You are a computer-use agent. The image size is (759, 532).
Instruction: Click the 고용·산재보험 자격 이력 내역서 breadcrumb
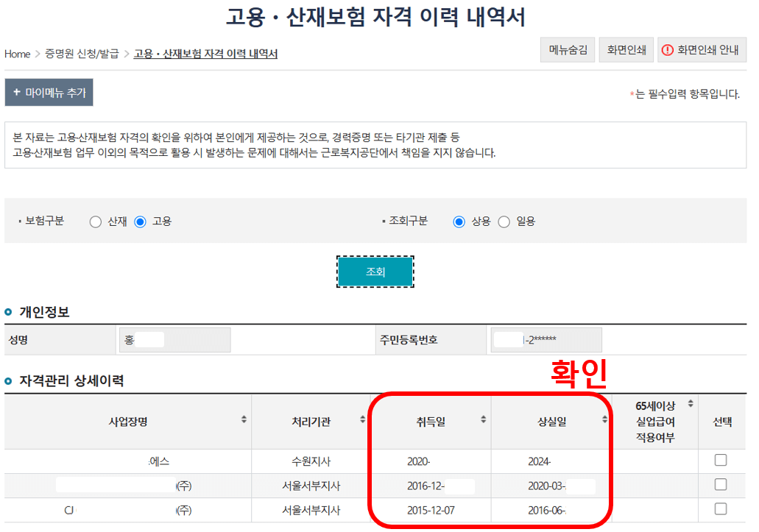click(x=203, y=54)
